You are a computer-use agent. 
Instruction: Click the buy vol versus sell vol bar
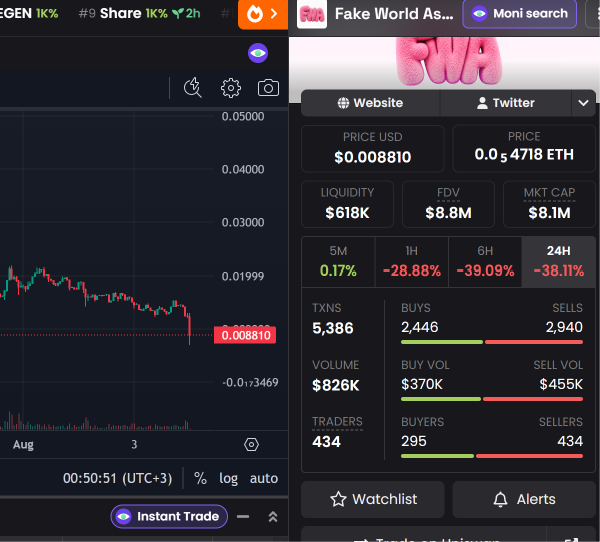click(492, 399)
